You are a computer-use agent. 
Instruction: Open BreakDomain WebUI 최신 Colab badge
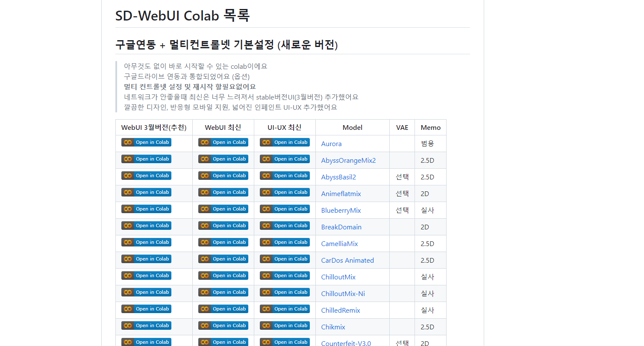tap(223, 226)
